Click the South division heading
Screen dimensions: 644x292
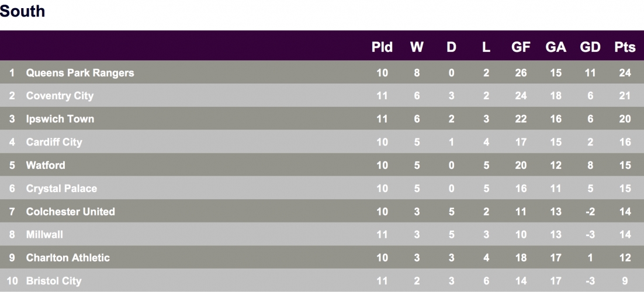coord(22,11)
